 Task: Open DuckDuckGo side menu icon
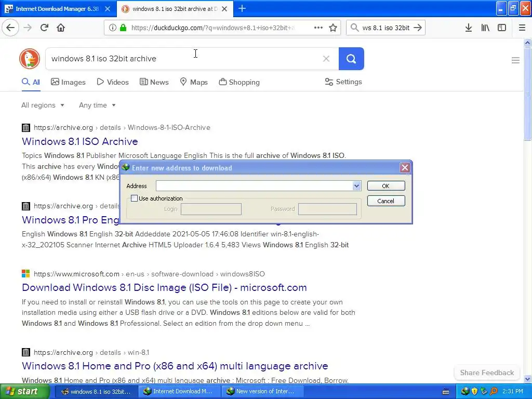[x=515, y=60]
